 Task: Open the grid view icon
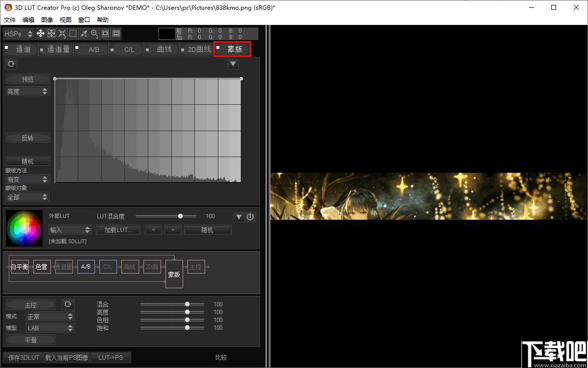(116, 34)
